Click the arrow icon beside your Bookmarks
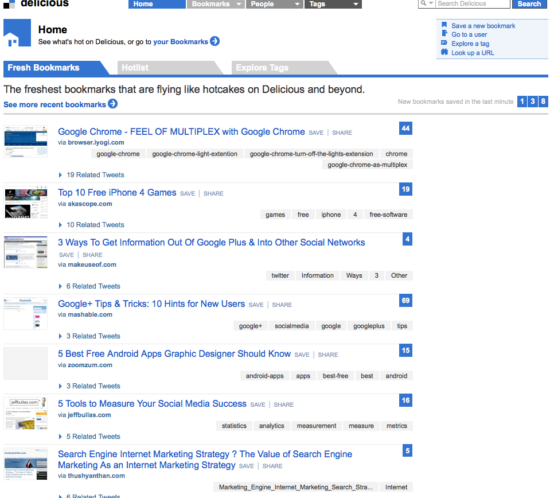This screenshot has height=498, width=550. [x=215, y=41]
